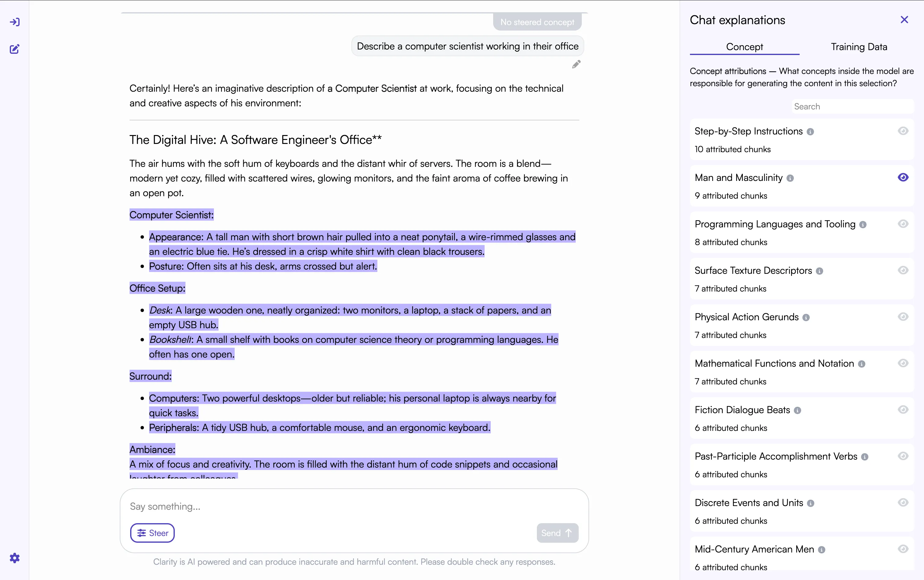This screenshot has width=924, height=580.
Task: Toggle highlight for Step-by-Step Instructions
Action: 903,131
